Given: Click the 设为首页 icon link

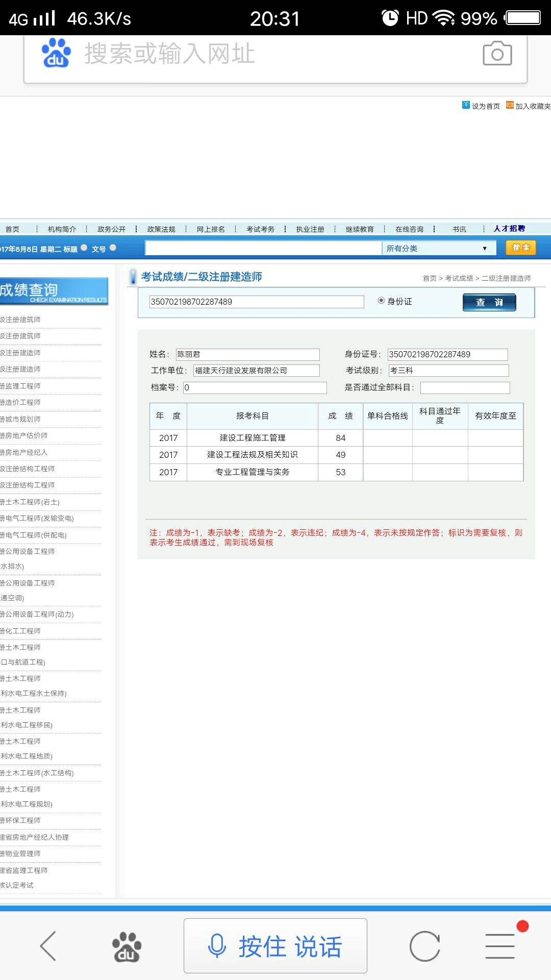Looking at the screenshot, I should pos(466,105).
